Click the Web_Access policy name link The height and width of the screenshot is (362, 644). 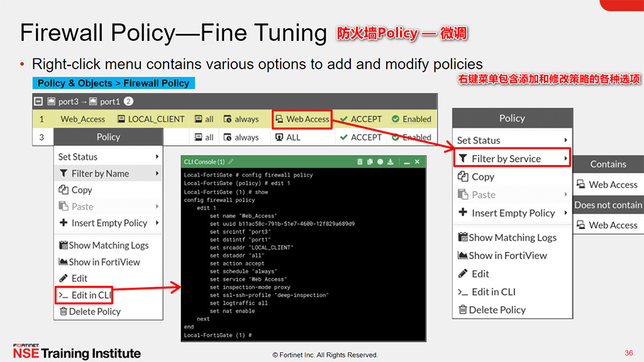82,119
